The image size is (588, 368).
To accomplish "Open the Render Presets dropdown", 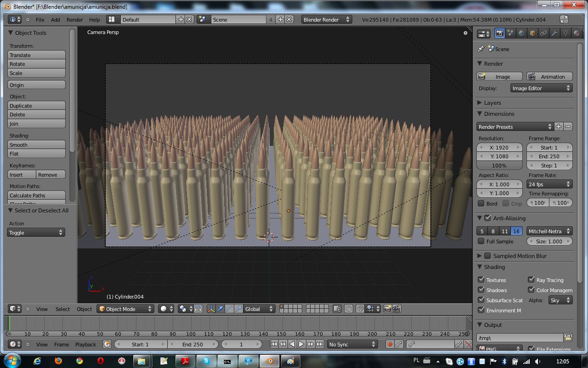I will pyautogui.click(x=515, y=126).
